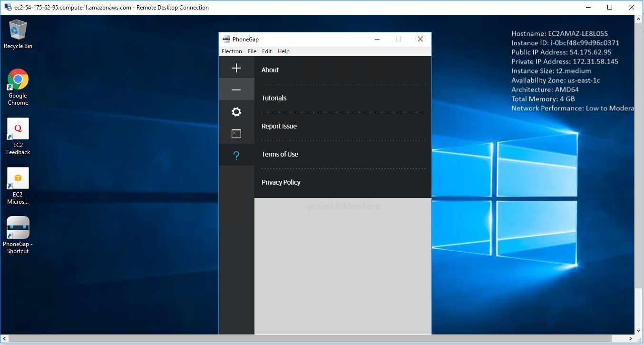The width and height of the screenshot is (644, 345).
Task: Open Google Chrome desktop shortcut
Action: [18, 79]
